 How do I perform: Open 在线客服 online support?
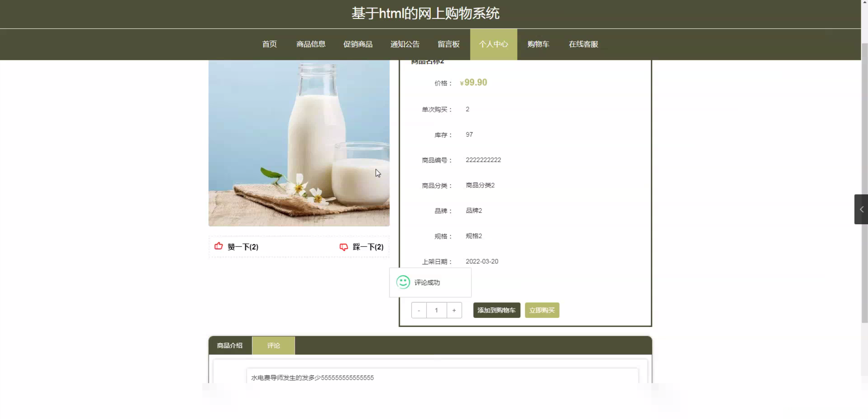coord(583,44)
